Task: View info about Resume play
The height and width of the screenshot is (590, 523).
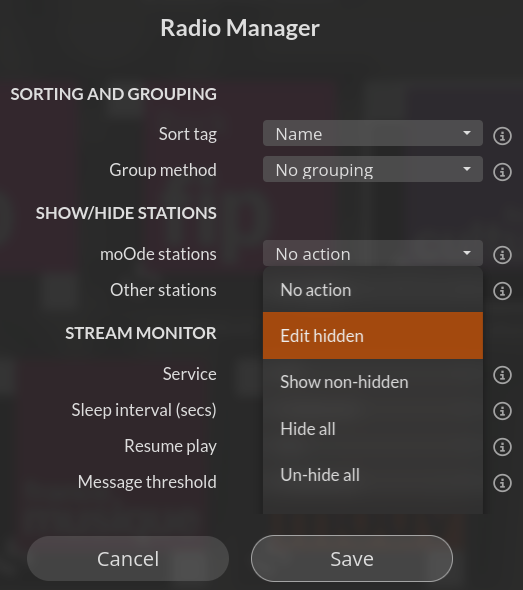Action: pos(502,447)
